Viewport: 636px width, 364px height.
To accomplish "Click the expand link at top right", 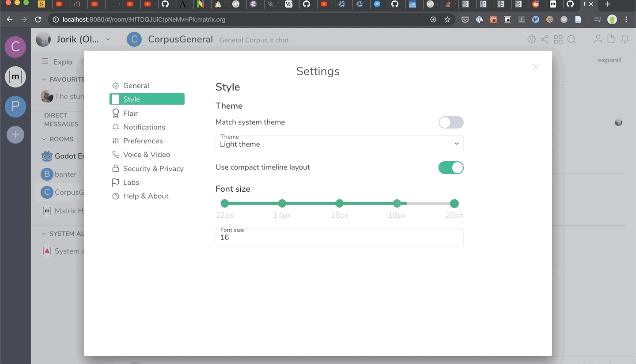I will [609, 60].
